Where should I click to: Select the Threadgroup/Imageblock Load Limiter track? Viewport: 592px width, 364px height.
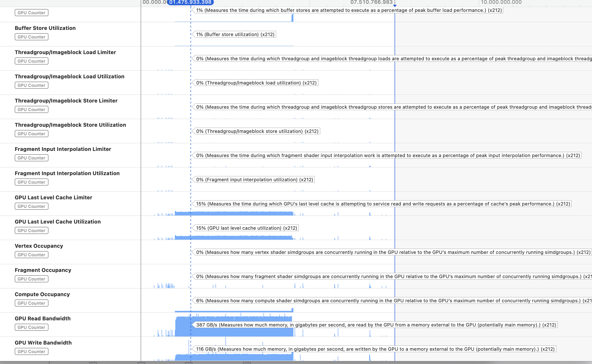click(65, 52)
